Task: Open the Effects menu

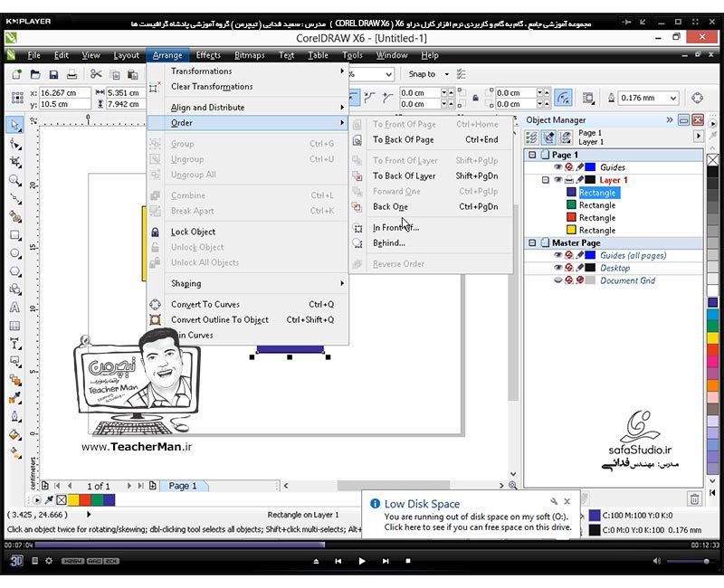Action: click(x=208, y=55)
